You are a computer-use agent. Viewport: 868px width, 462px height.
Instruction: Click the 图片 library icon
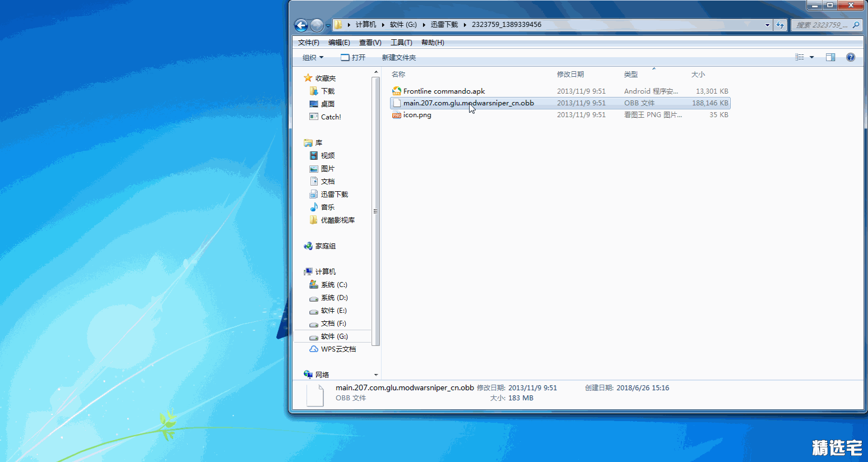coord(314,168)
